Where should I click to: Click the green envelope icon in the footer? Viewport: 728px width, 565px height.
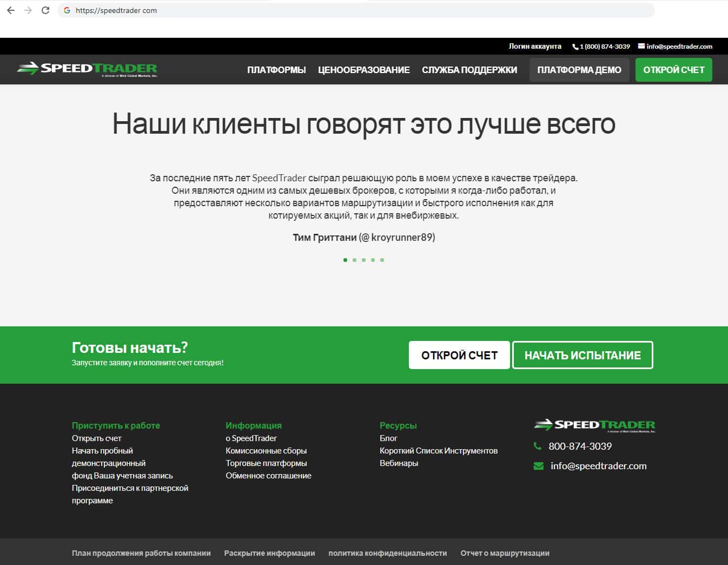539,466
